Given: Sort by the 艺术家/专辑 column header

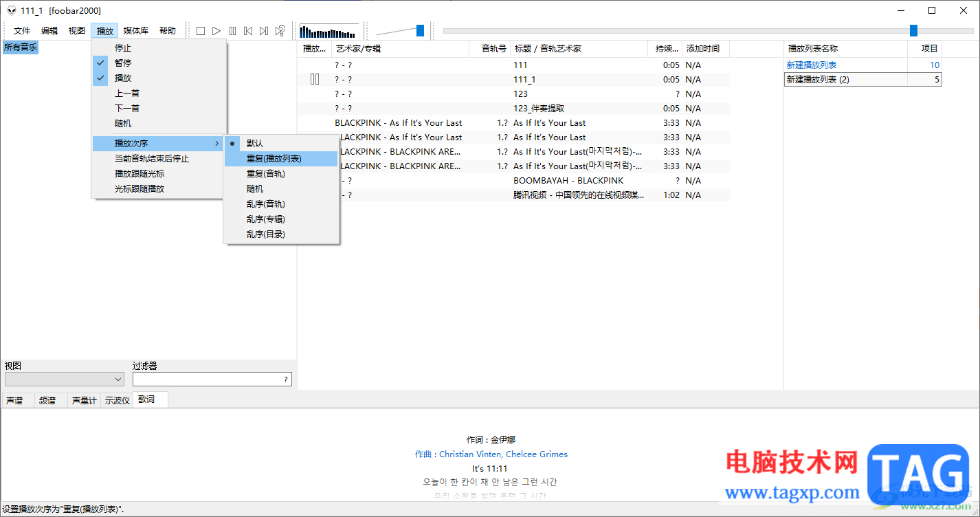Looking at the screenshot, I should pos(401,49).
